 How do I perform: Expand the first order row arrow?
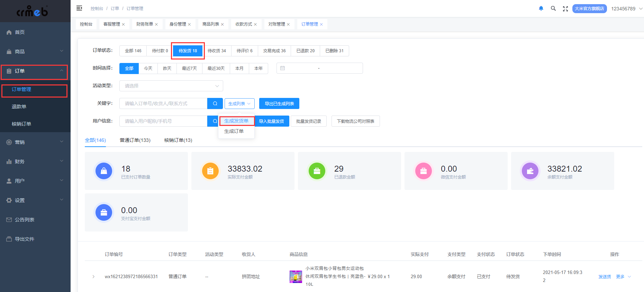[93, 276]
